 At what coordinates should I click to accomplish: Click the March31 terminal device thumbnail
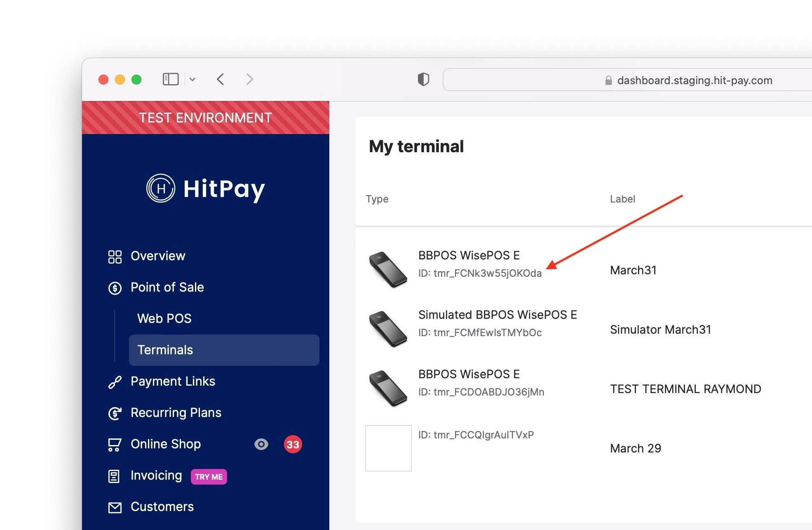coord(388,269)
